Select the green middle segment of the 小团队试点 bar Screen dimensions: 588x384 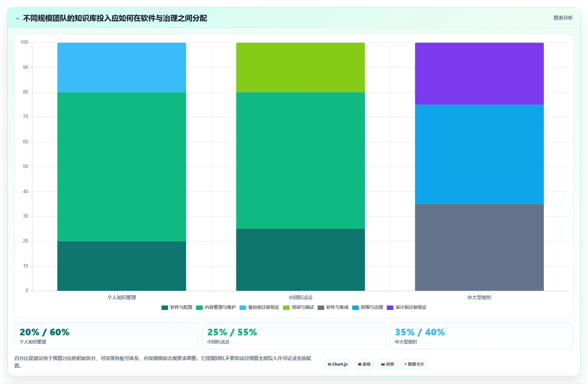(x=300, y=160)
